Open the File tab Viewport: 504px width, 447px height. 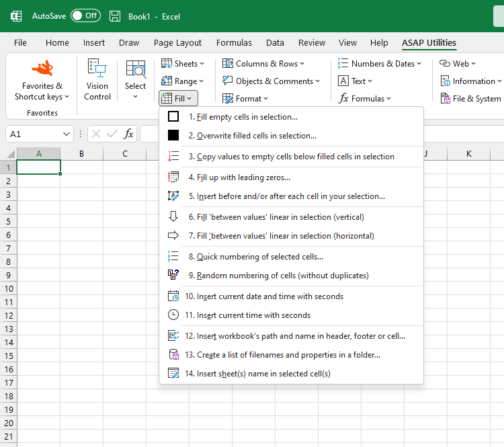coord(20,43)
